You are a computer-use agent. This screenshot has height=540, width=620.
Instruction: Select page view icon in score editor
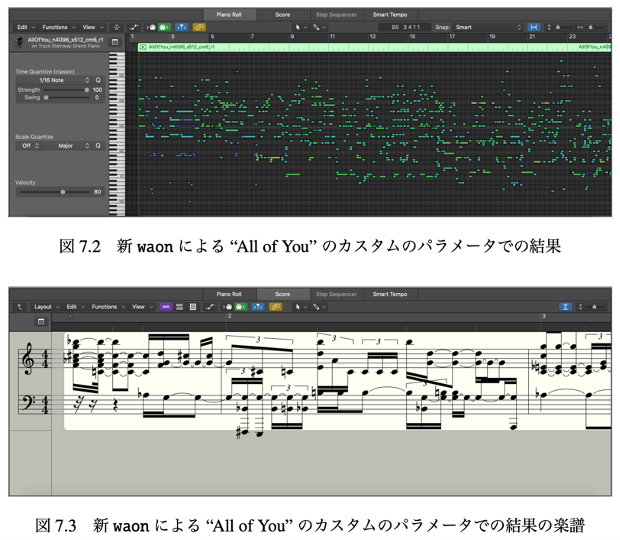coord(193,307)
